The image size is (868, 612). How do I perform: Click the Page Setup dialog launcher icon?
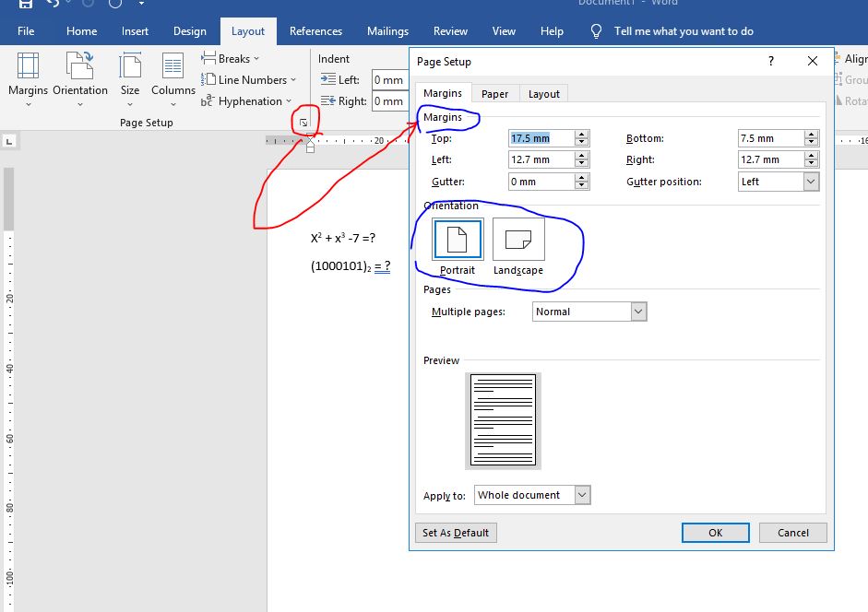(303, 122)
